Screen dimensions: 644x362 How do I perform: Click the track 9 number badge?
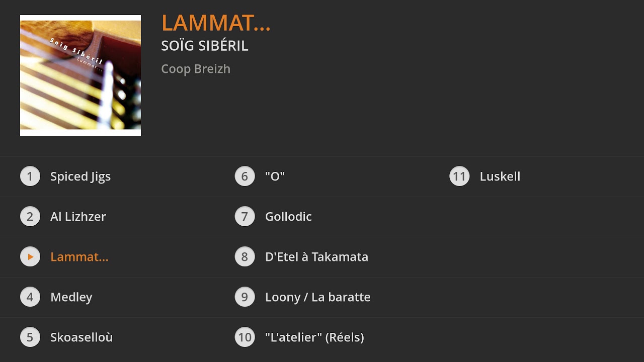coord(245,297)
